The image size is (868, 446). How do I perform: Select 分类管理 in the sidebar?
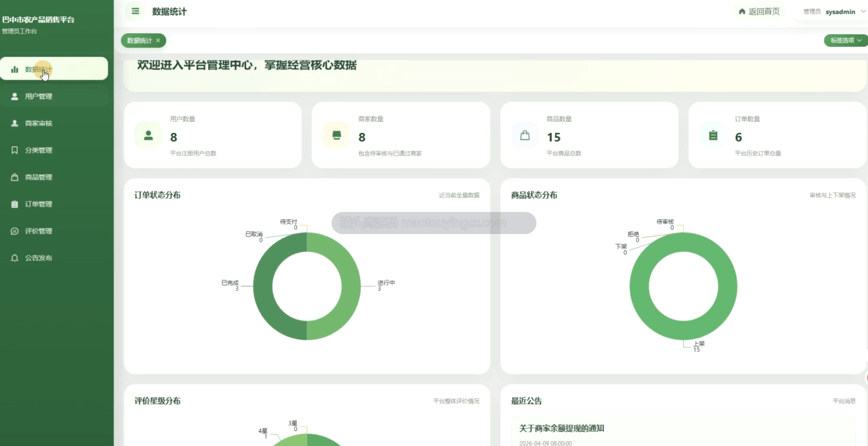click(x=54, y=150)
